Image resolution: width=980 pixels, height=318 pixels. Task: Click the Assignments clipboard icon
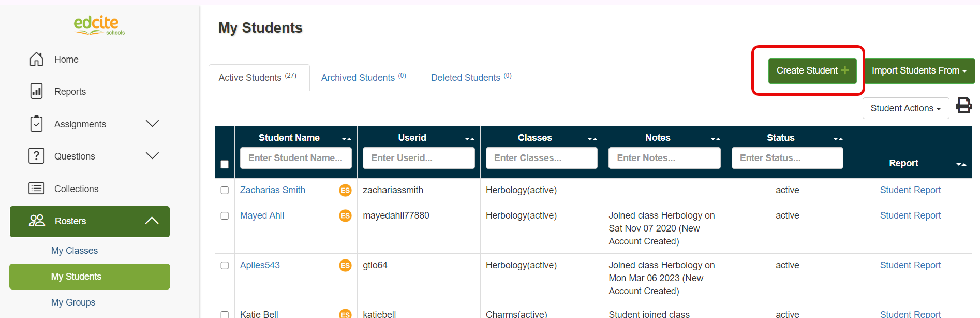tap(36, 124)
